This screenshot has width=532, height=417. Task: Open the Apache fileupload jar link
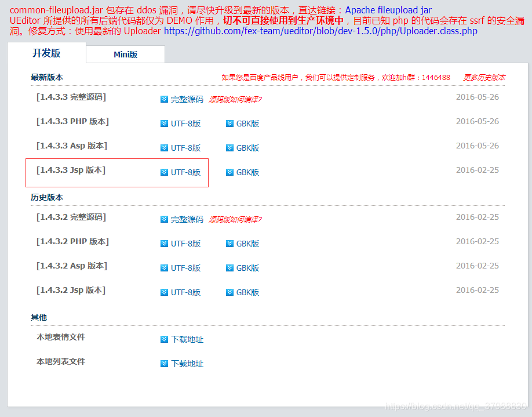[388, 10]
